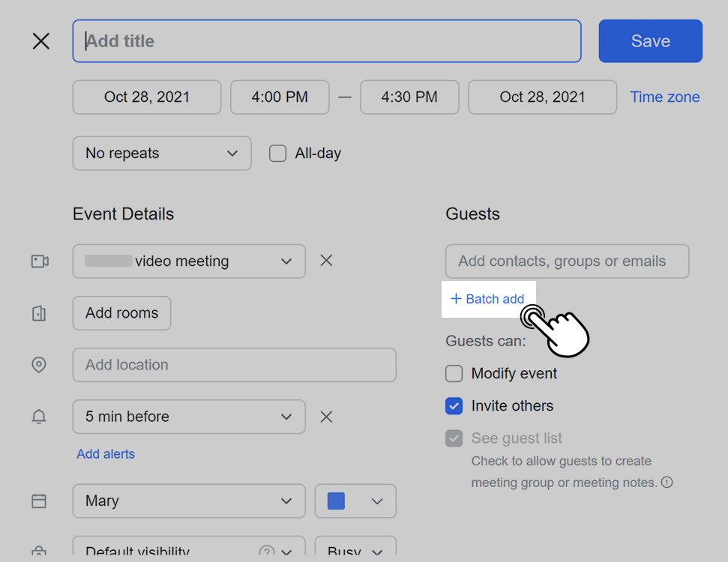Screen dimensions: 728x562
Task: Click the rooms building icon
Action: point(40,313)
